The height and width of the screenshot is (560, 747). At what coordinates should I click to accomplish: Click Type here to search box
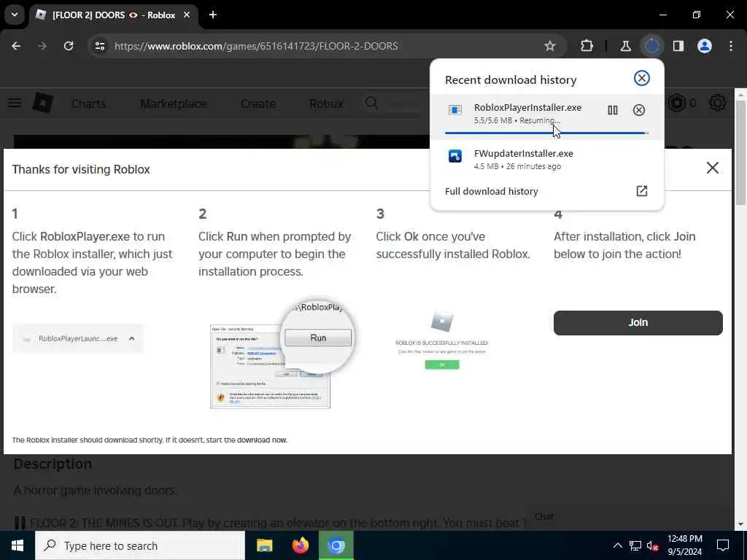pos(140,545)
